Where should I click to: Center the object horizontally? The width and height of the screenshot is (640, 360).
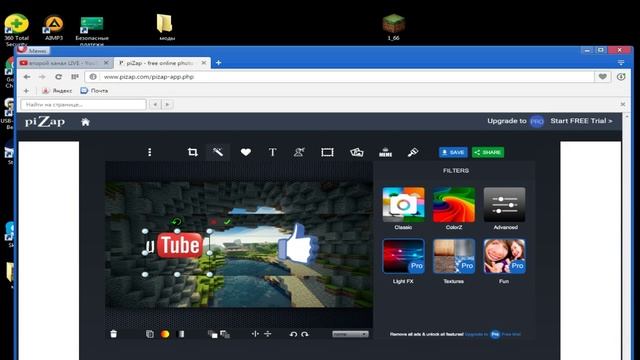255,334
